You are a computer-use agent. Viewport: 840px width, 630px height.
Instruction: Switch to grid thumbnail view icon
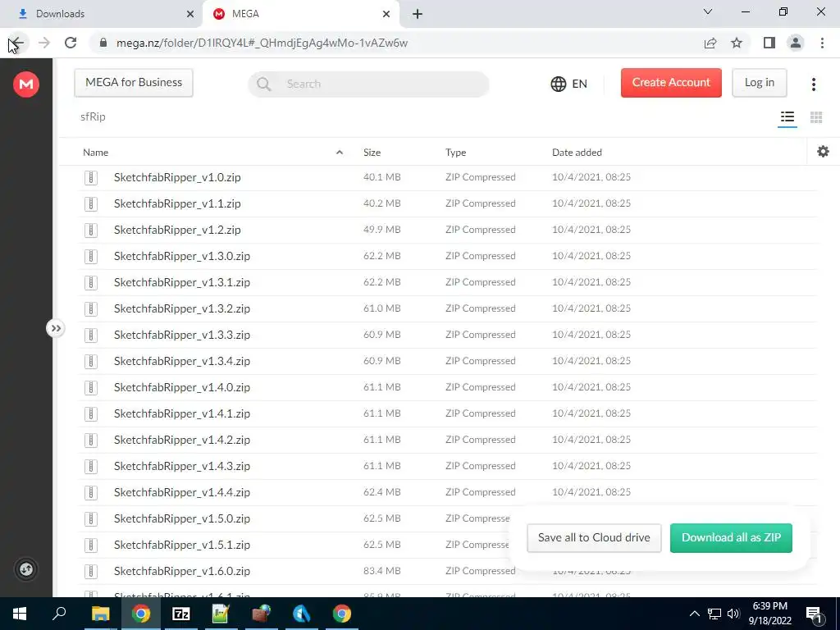(x=816, y=116)
